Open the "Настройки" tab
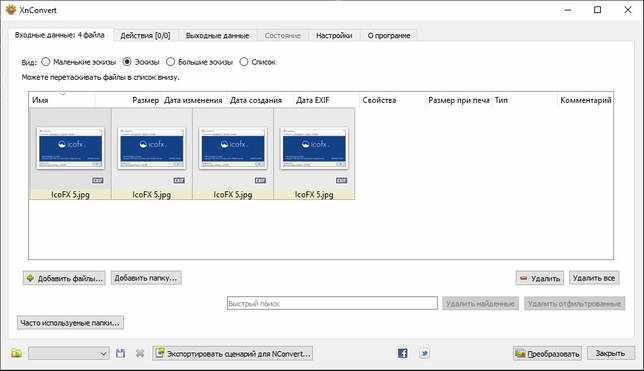 (x=334, y=36)
